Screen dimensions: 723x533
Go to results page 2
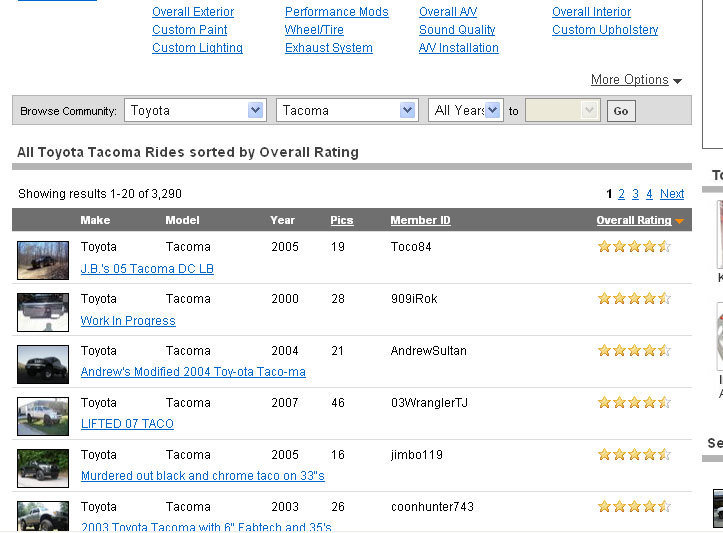[x=621, y=194]
